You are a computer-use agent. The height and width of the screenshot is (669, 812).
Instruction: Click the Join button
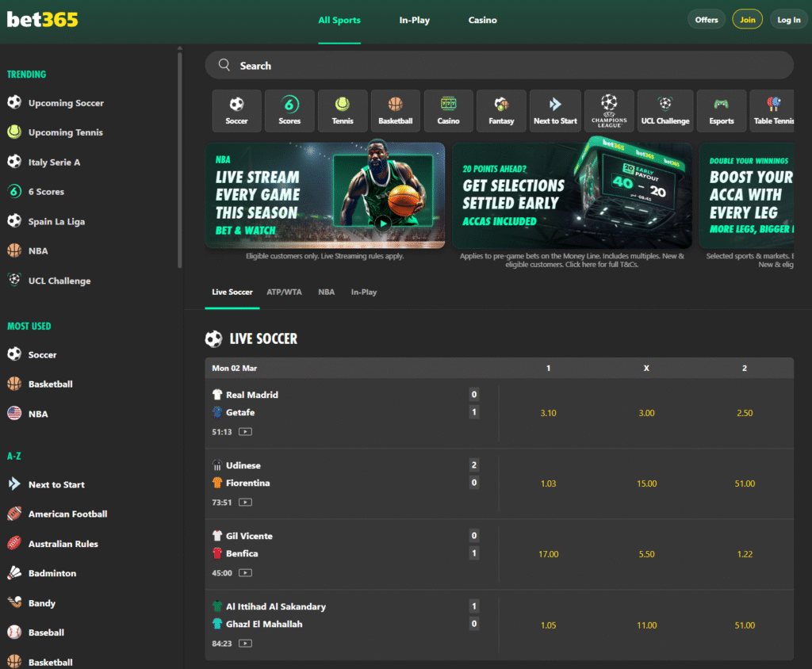tap(747, 18)
